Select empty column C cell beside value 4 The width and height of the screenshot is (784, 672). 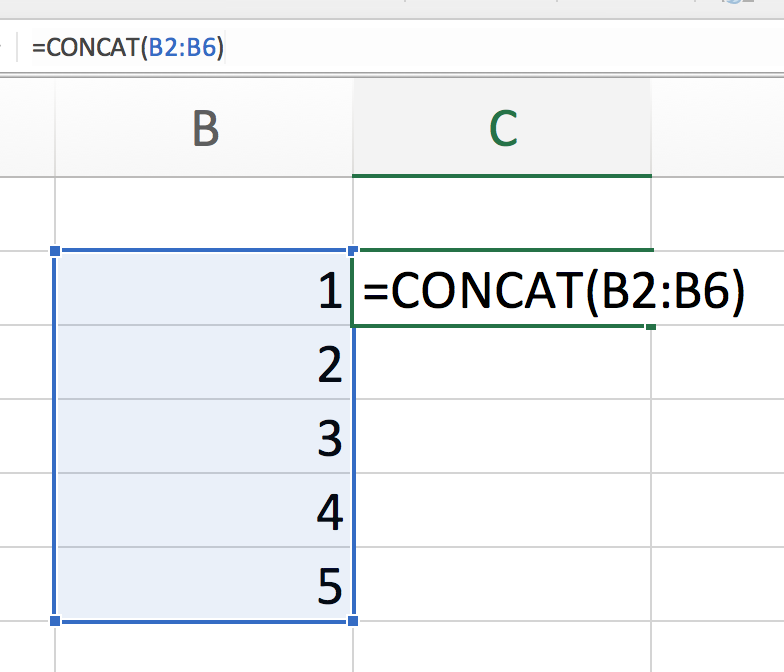502,511
